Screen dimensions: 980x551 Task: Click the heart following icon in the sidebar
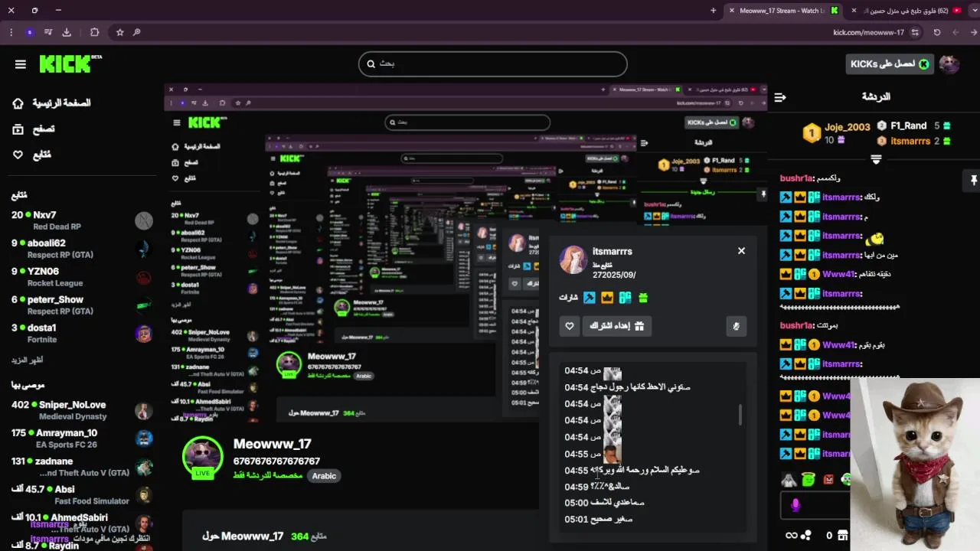coord(18,155)
